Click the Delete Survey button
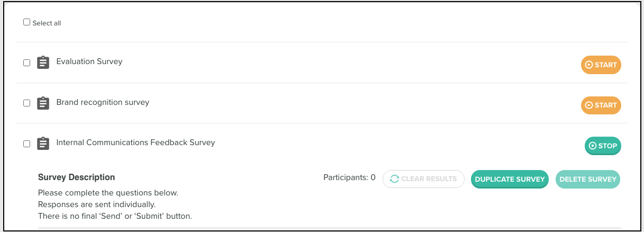 588,179
